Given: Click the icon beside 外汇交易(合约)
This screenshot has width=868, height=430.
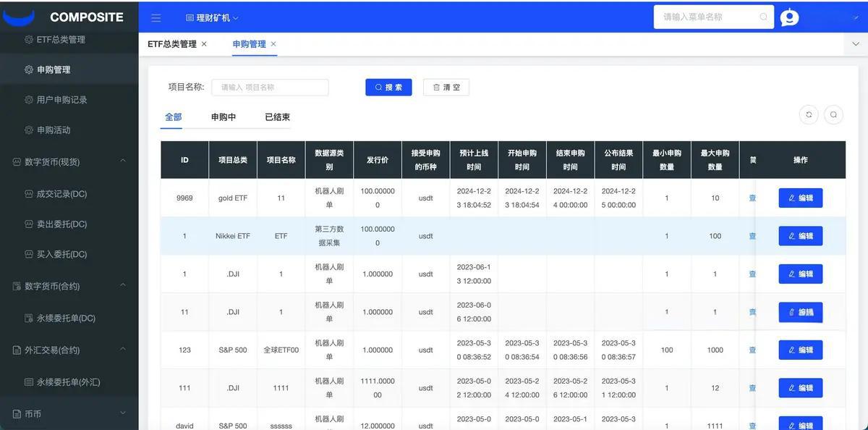Looking at the screenshot, I should pos(17,350).
